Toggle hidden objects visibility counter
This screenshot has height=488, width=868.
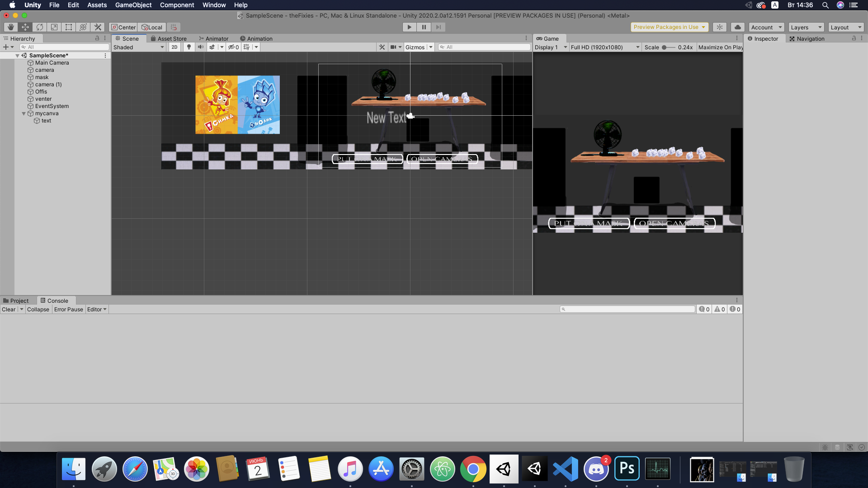click(x=233, y=47)
